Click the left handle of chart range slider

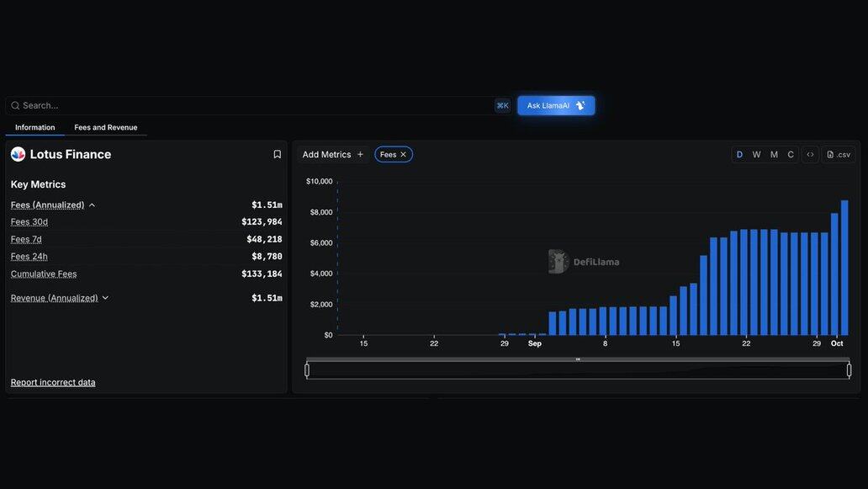tap(307, 370)
